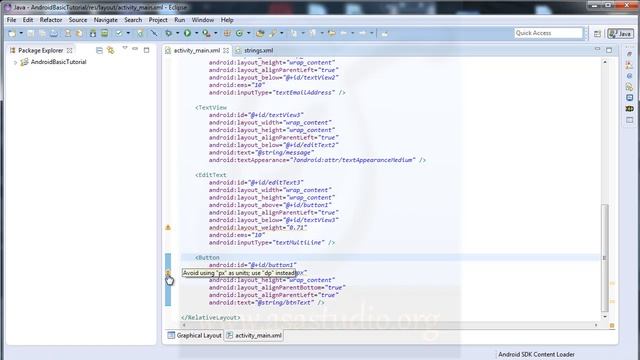Toggle Link with Editor in Package Explorer

point(111,50)
